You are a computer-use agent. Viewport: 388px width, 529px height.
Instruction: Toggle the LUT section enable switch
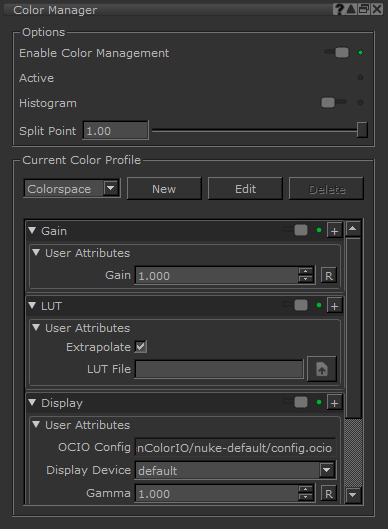click(x=296, y=305)
